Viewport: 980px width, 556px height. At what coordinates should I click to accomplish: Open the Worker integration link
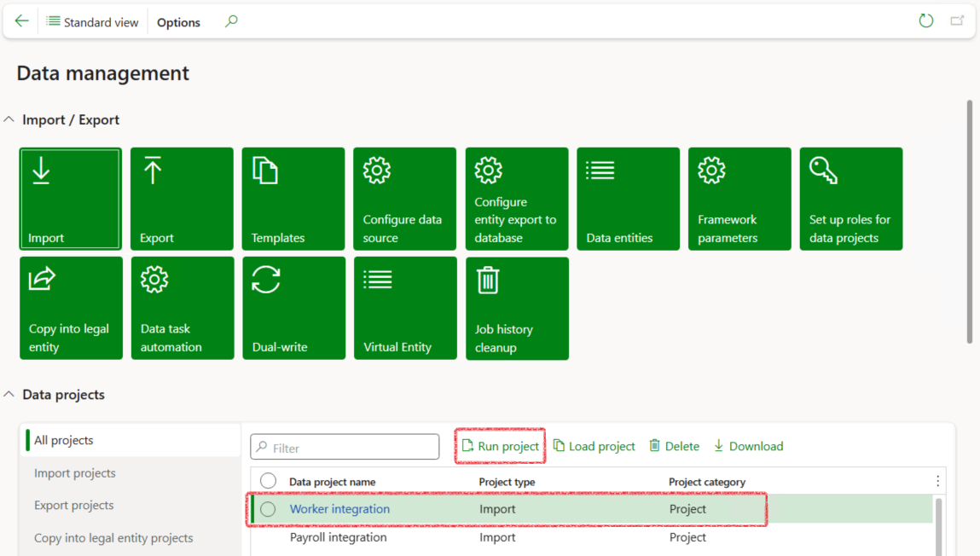coord(339,509)
